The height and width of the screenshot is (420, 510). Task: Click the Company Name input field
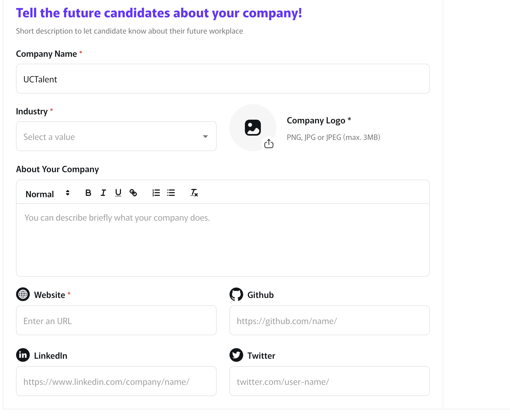[223, 79]
